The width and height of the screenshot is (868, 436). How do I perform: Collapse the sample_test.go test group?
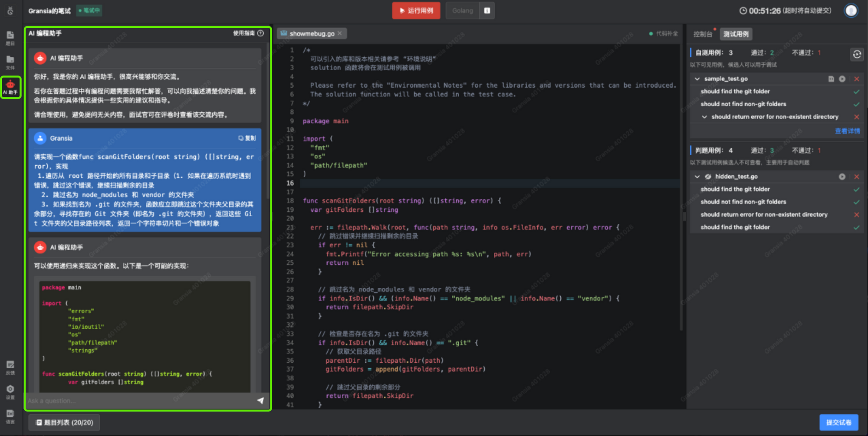click(697, 79)
